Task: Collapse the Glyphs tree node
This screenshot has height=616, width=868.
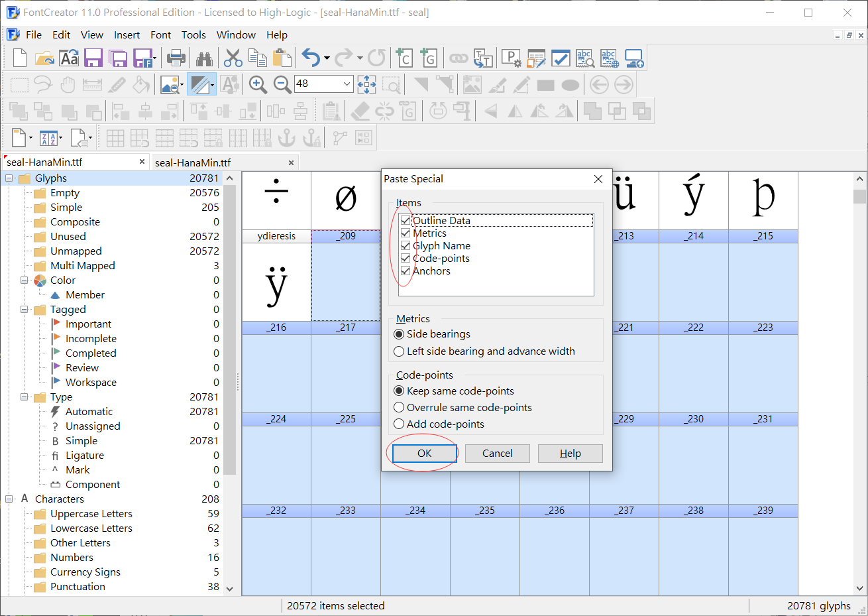Action: click(x=9, y=178)
